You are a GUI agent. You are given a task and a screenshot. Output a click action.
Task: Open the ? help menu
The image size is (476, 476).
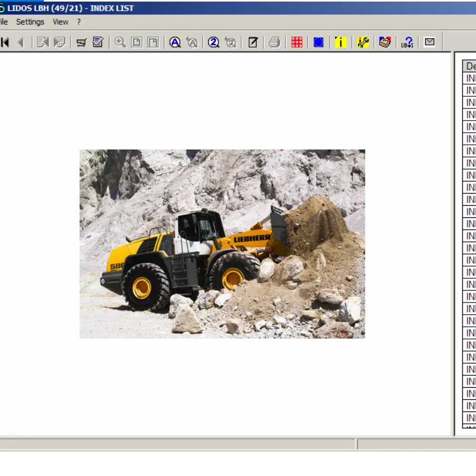click(x=79, y=22)
